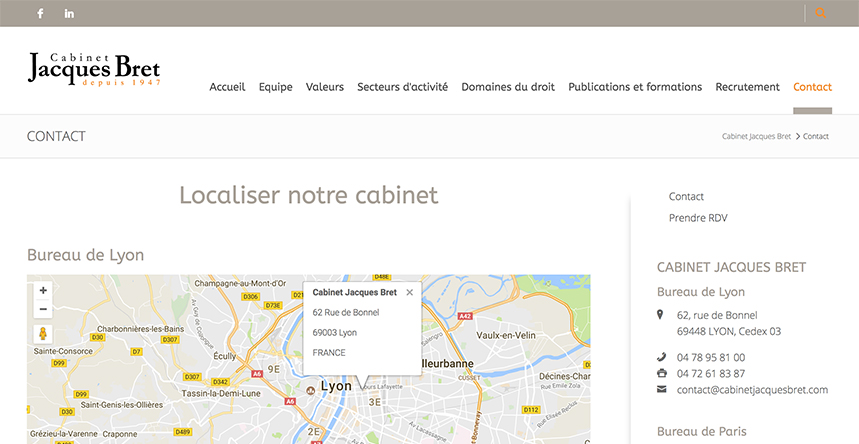Click the breadcrumb chevron before Contact

(798, 136)
